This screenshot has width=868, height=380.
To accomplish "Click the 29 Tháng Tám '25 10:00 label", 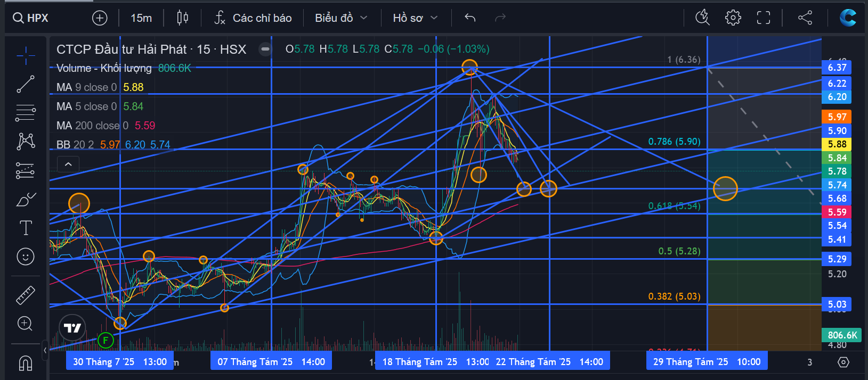I will (707, 362).
